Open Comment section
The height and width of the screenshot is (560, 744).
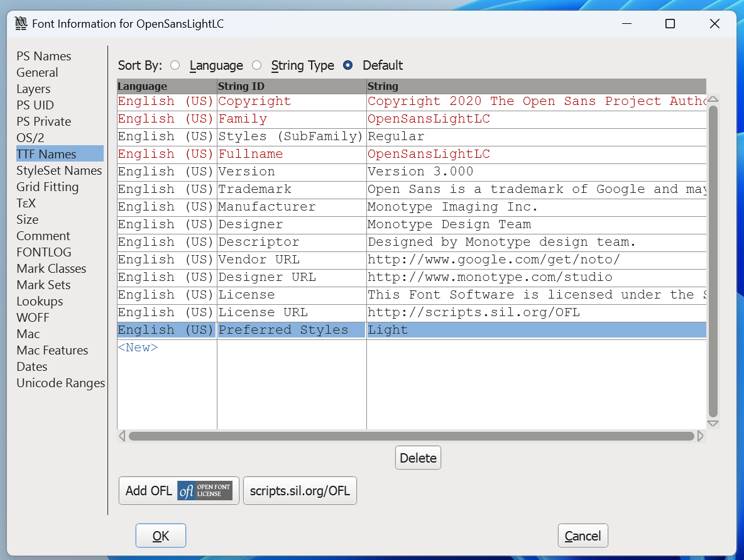pyautogui.click(x=43, y=236)
